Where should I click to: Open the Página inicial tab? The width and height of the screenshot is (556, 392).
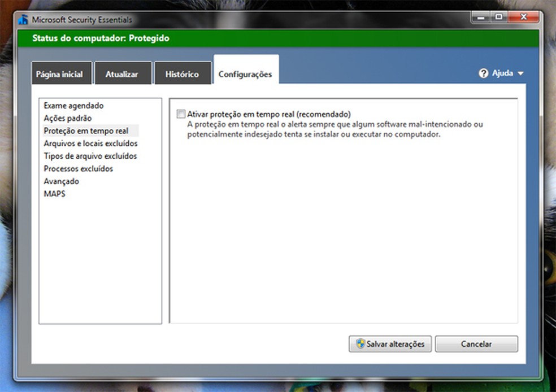point(62,73)
